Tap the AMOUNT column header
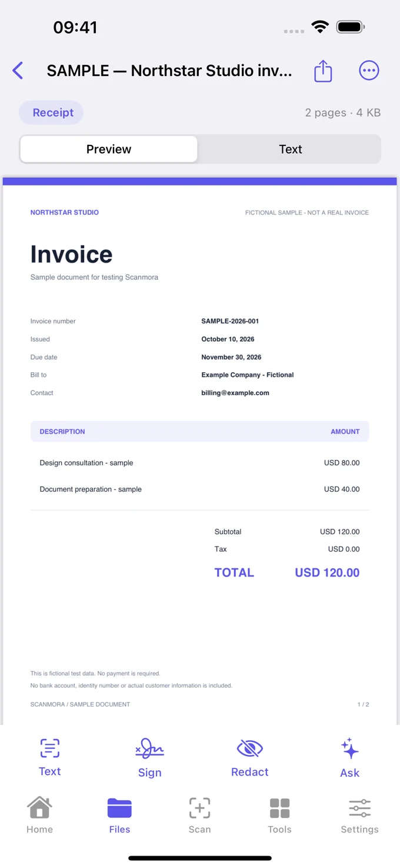 345,432
